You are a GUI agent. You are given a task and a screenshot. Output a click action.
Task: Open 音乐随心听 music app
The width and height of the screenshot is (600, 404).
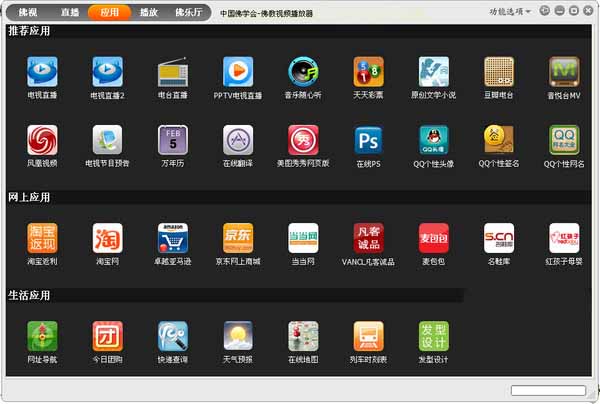[x=303, y=72]
